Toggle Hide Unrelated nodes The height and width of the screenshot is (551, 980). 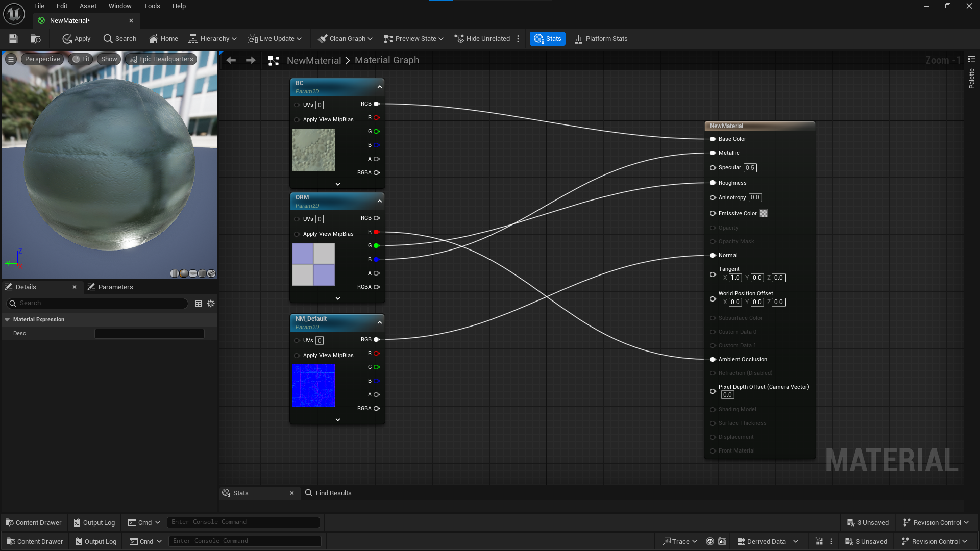tap(482, 39)
